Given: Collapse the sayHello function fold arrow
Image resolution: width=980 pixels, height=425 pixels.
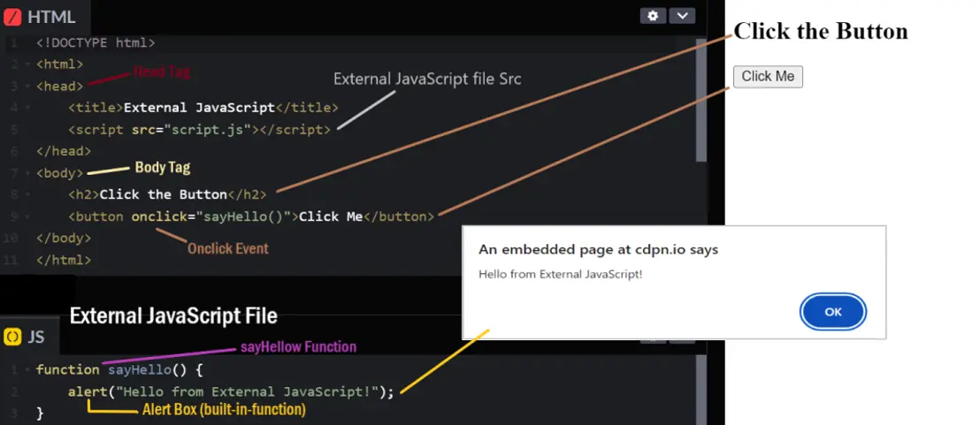Looking at the screenshot, I should (x=27, y=370).
